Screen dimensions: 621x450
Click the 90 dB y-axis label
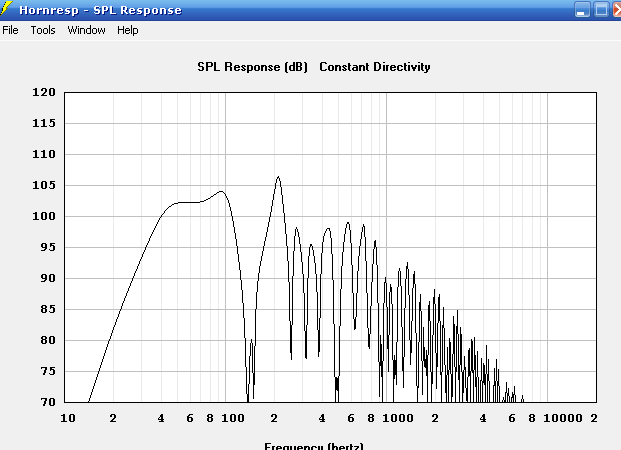pyautogui.click(x=48, y=278)
